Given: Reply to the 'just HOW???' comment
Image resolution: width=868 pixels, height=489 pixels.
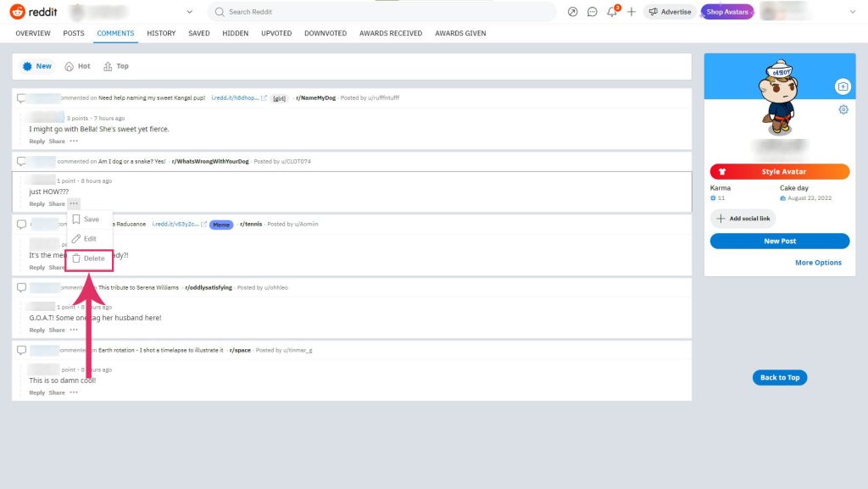Looking at the screenshot, I should coord(37,203).
